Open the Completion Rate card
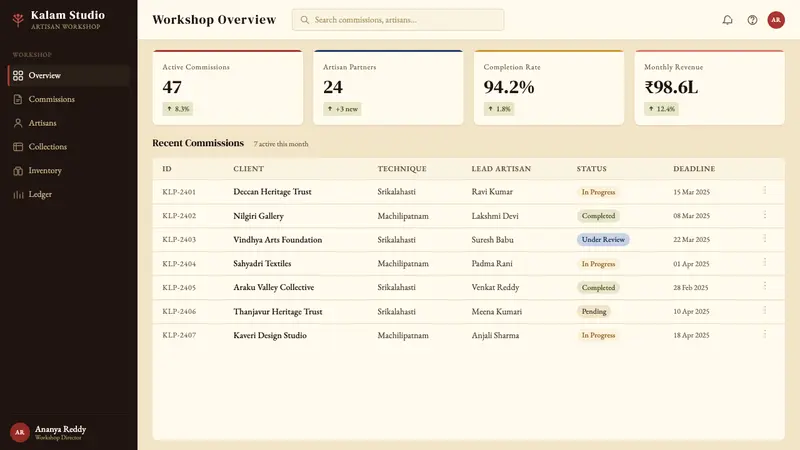800x450 pixels. click(x=549, y=87)
